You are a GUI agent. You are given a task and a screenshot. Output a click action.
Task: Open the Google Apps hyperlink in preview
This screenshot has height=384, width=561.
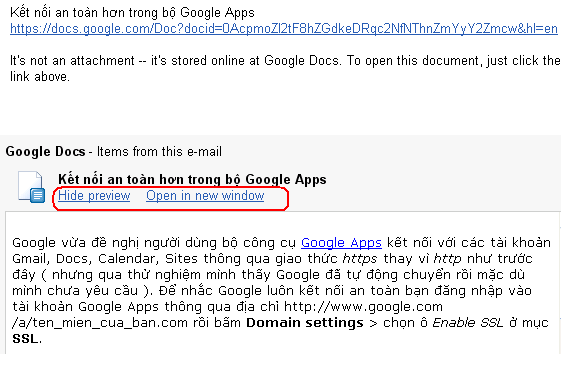click(341, 243)
